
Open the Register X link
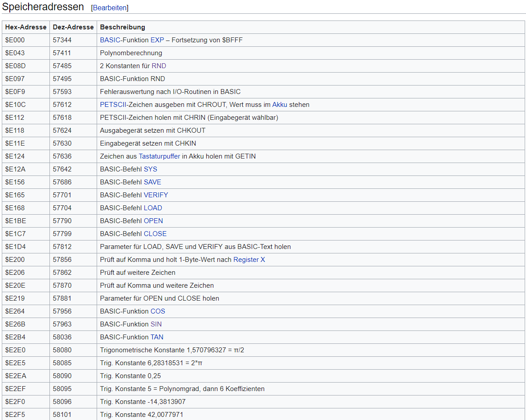(249, 260)
